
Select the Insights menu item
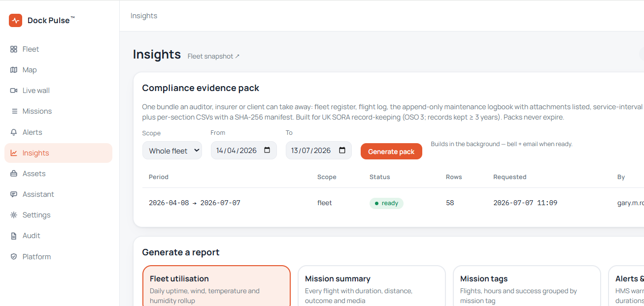[x=58, y=153]
